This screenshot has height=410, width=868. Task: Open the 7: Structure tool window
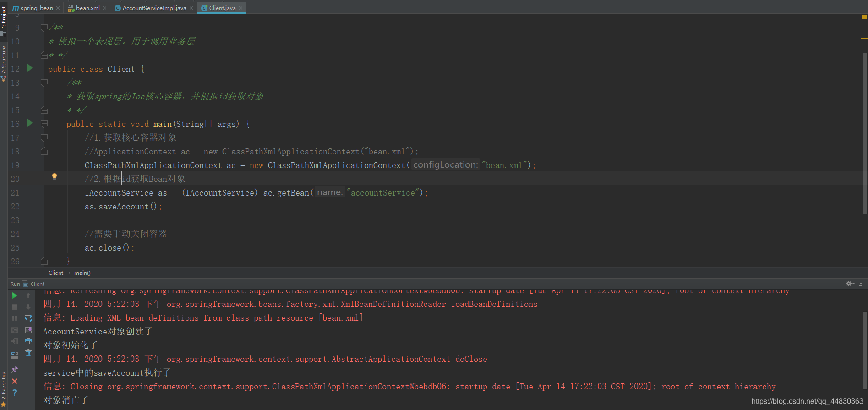click(x=4, y=63)
